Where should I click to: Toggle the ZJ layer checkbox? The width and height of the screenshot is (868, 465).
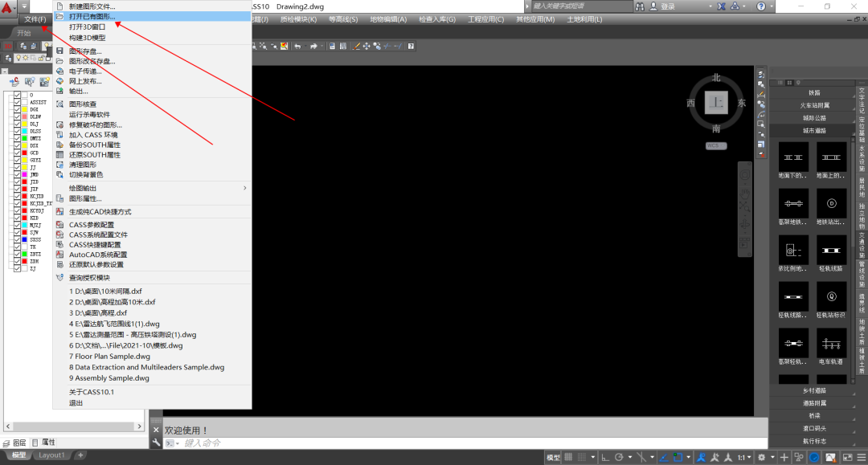17,269
